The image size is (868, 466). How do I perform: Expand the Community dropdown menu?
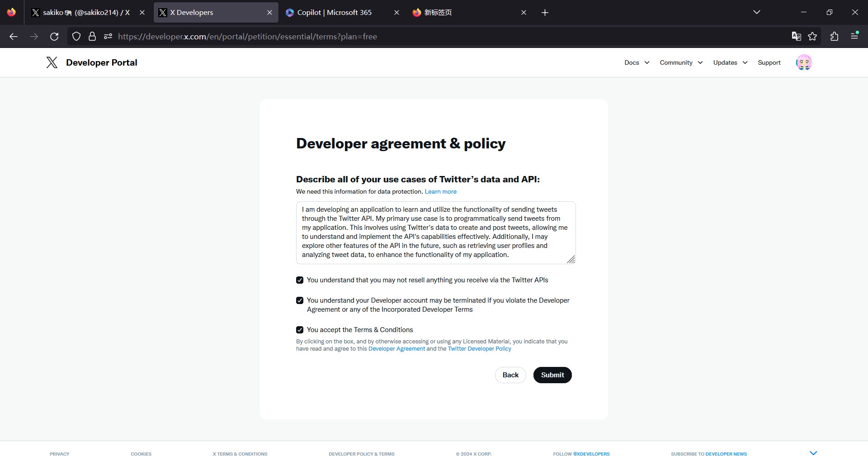coord(681,62)
